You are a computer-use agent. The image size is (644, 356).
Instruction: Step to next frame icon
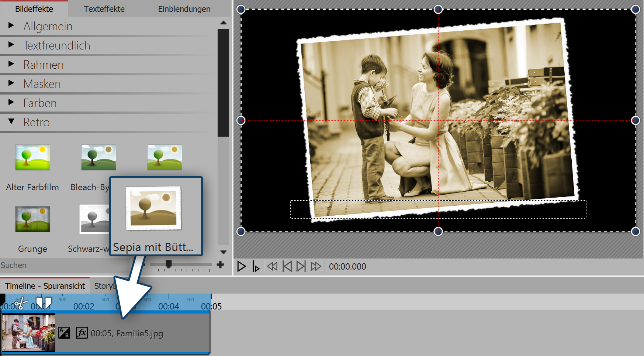301,266
